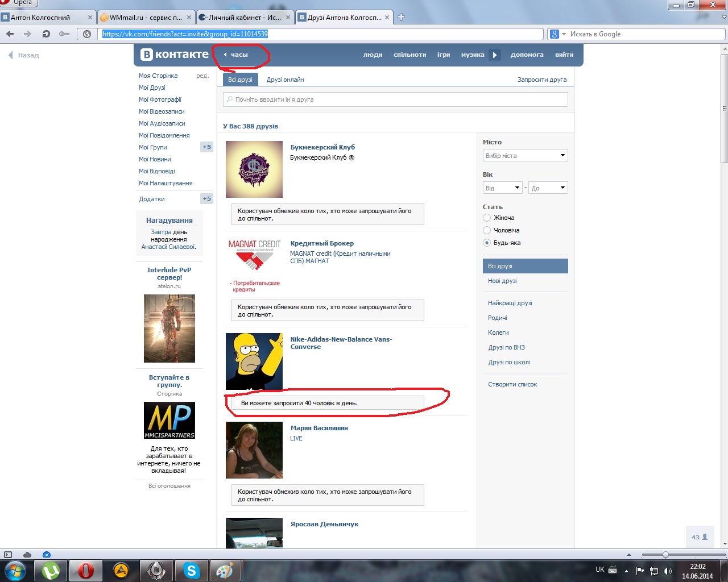Open the Homer Simpson avatar thumbnail
The width and height of the screenshot is (728, 582).
(x=254, y=361)
